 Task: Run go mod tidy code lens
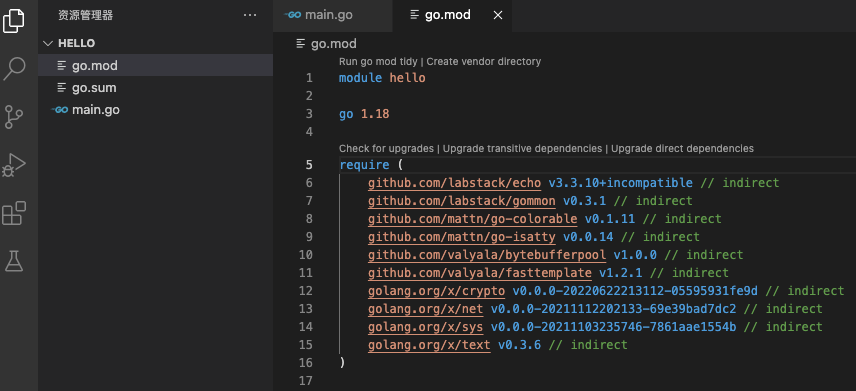click(x=378, y=62)
